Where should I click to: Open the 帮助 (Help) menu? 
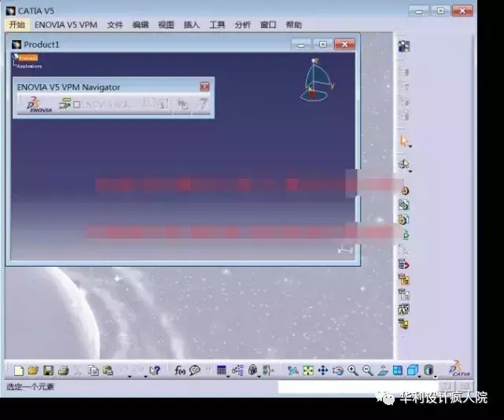(x=294, y=24)
